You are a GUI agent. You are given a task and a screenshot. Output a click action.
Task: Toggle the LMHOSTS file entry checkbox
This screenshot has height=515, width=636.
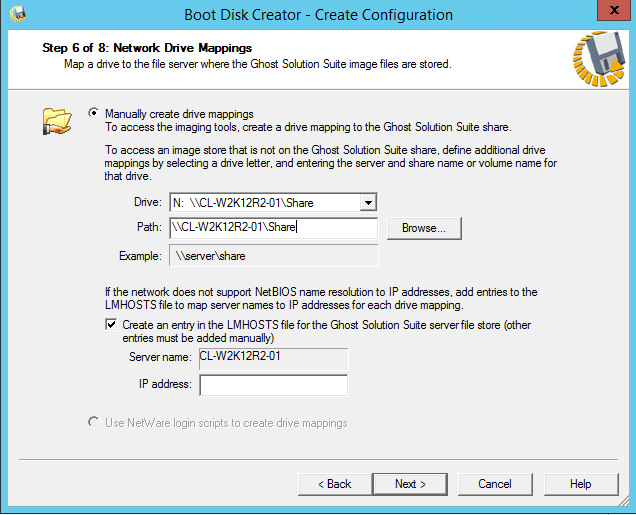111,325
